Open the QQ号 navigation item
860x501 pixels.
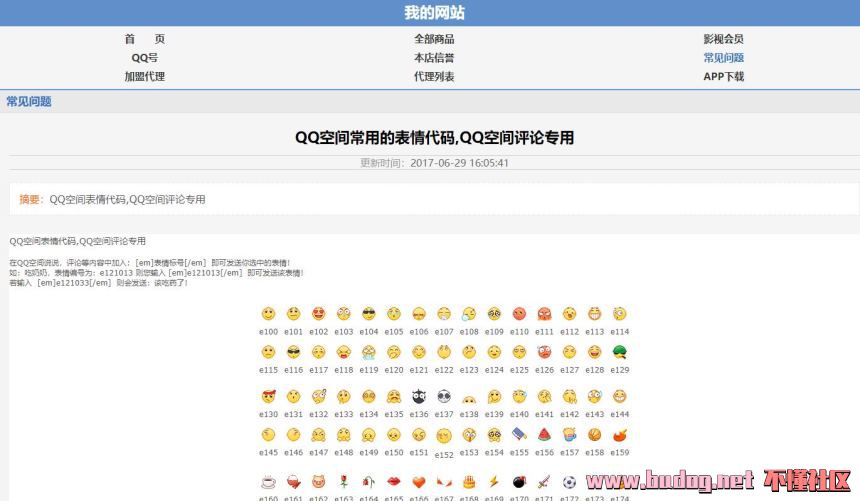[x=145, y=58]
